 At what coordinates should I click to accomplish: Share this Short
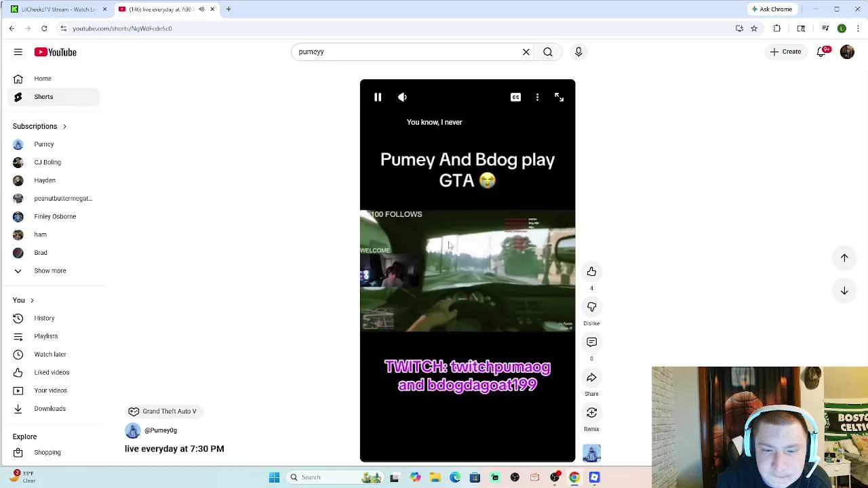click(591, 377)
